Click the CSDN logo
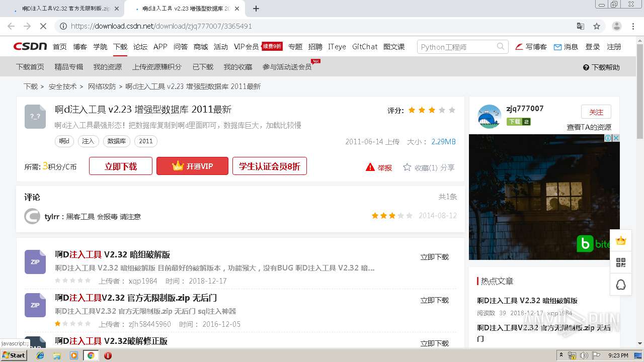Viewport: 644px width, 362px height. pyautogui.click(x=30, y=46)
